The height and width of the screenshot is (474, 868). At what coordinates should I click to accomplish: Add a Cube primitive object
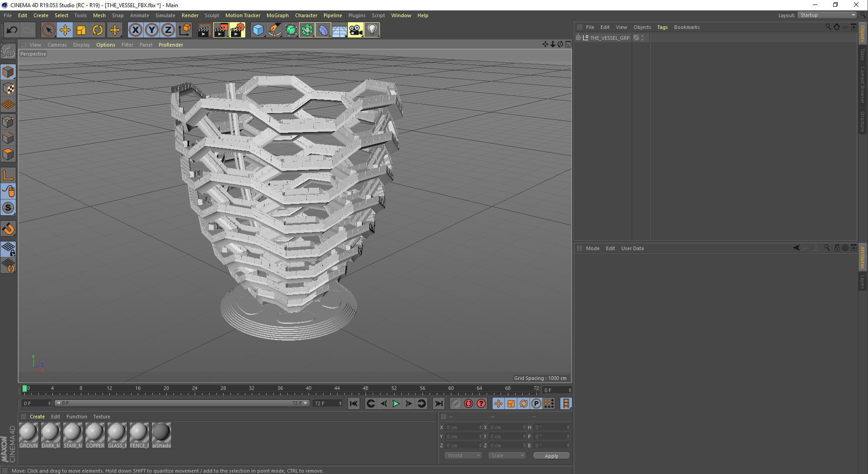[258, 30]
